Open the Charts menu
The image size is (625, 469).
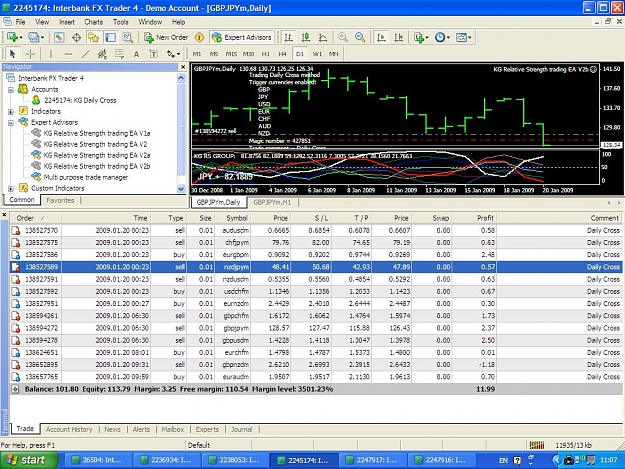click(94, 22)
